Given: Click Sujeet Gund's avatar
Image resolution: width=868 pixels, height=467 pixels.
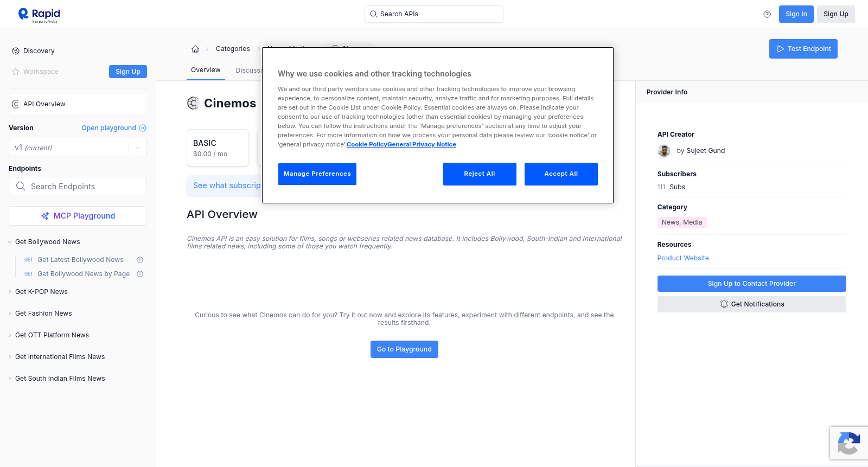Looking at the screenshot, I should click(x=664, y=151).
